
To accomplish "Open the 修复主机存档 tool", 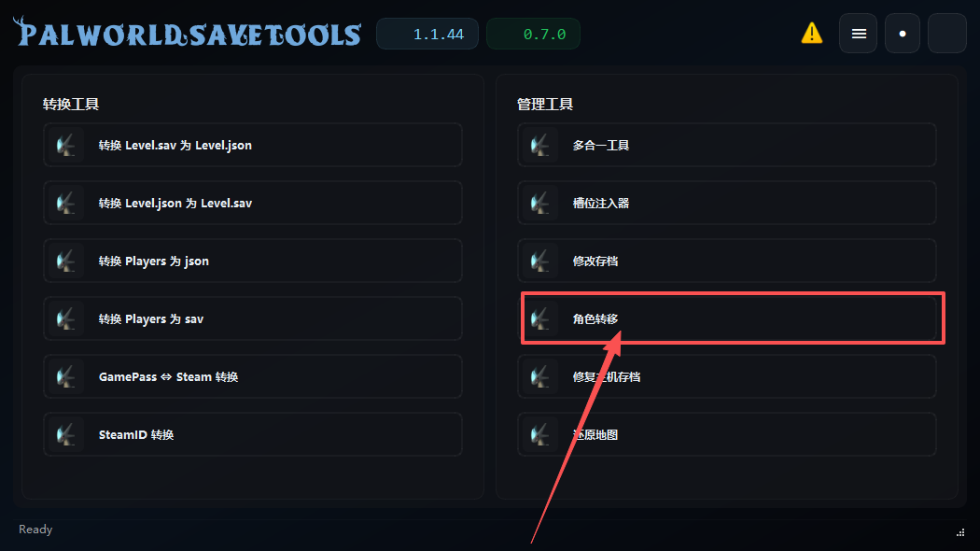I will 727,376.
